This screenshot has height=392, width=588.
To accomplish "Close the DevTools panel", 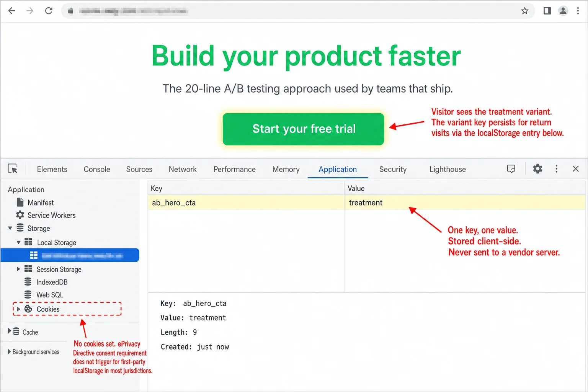I will click(575, 169).
